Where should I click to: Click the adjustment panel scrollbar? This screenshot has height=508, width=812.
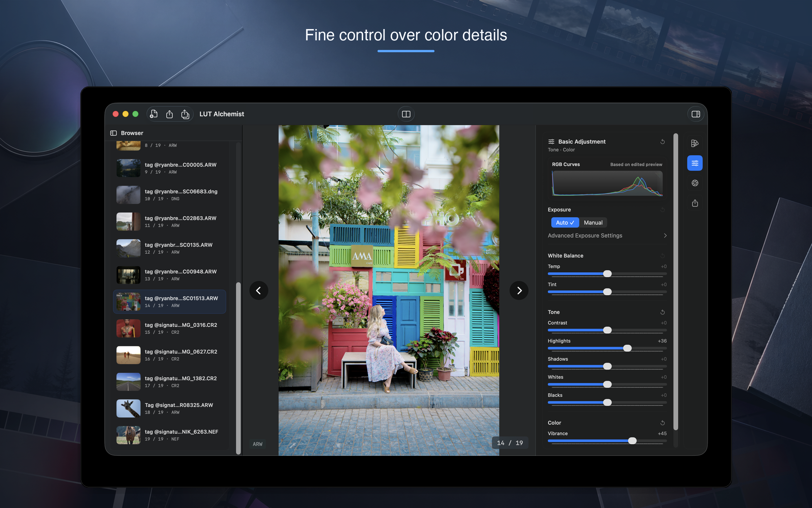coord(676,282)
